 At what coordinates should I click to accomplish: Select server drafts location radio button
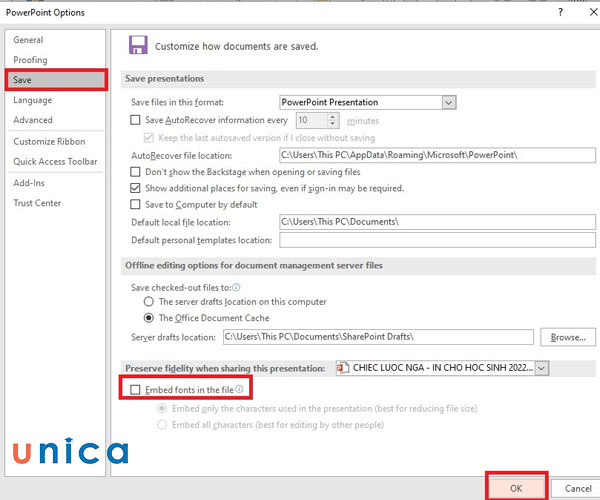point(148,302)
